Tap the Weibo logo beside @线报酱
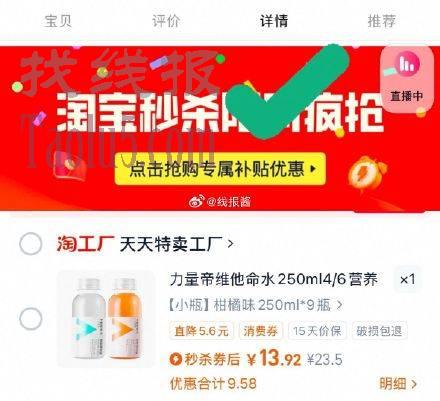Screen dimensions: 440x401 click(197, 201)
